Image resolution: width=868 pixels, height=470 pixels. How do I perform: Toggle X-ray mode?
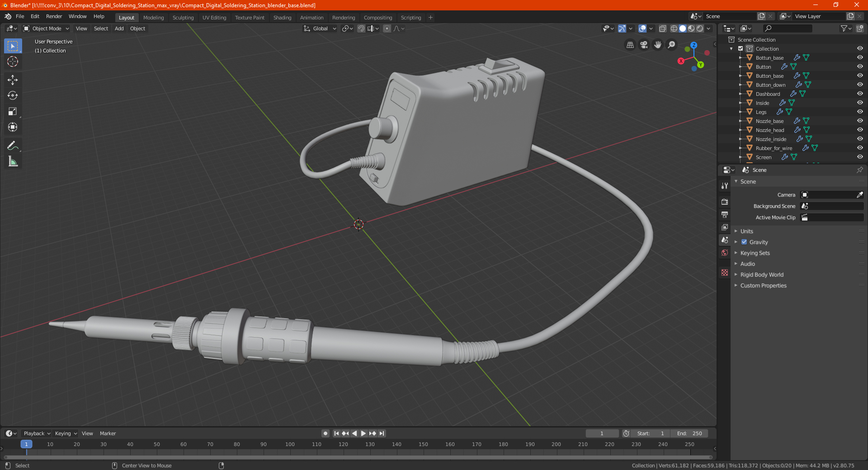click(x=663, y=28)
